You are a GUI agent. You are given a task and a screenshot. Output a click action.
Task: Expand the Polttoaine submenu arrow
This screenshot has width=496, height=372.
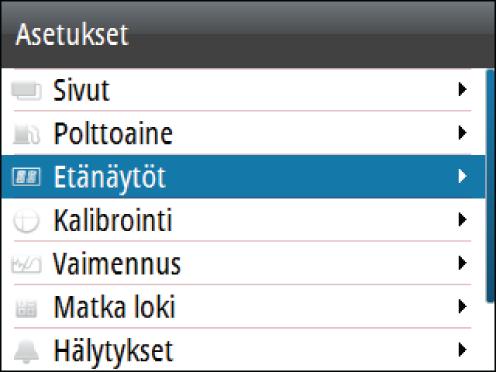(462, 133)
